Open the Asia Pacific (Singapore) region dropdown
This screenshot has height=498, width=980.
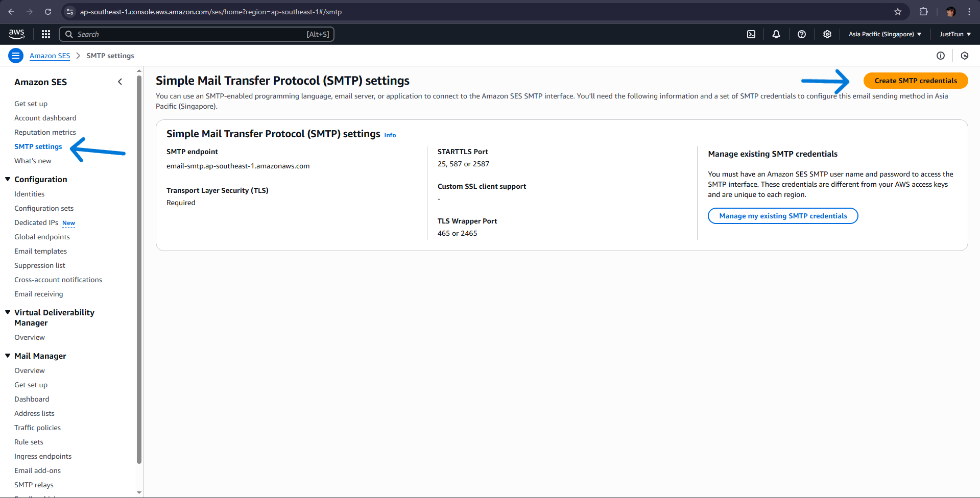point(885,34)
